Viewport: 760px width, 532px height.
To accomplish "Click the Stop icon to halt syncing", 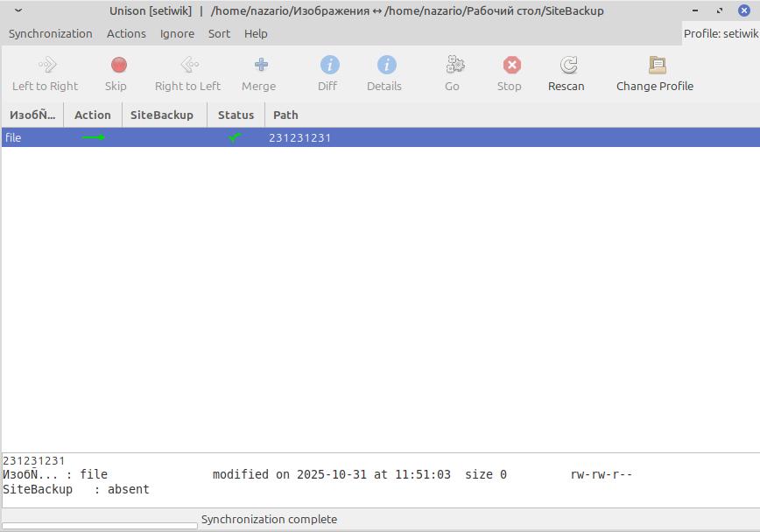I will (x=510, y=66).
